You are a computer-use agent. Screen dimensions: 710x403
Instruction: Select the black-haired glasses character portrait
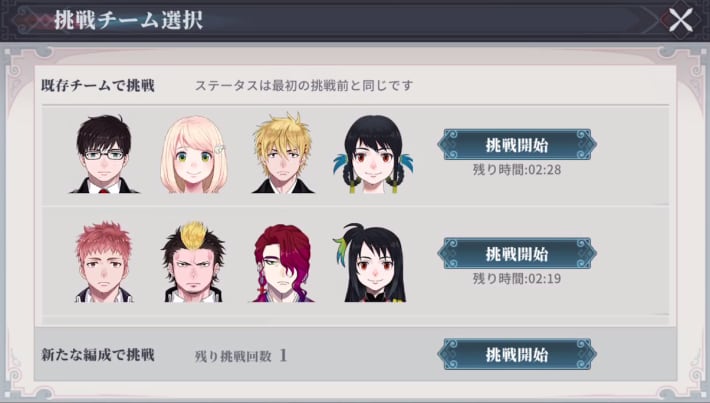coord(104,154)
